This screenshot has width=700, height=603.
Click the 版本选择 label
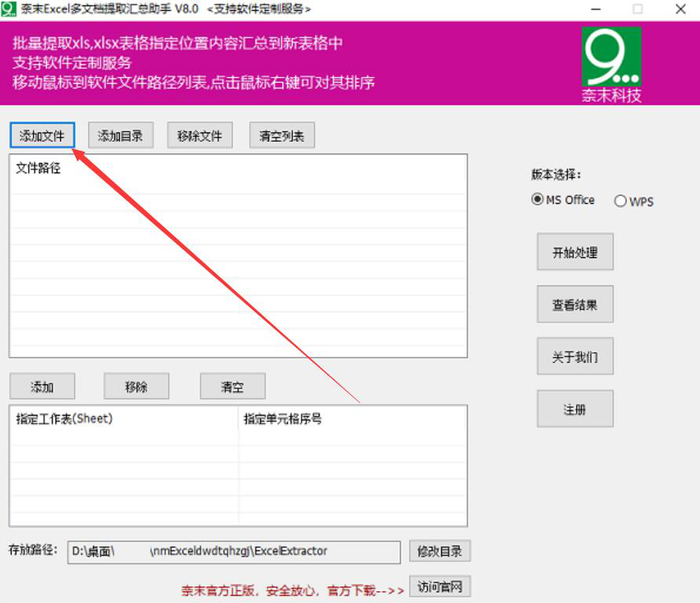coord(557,175)
